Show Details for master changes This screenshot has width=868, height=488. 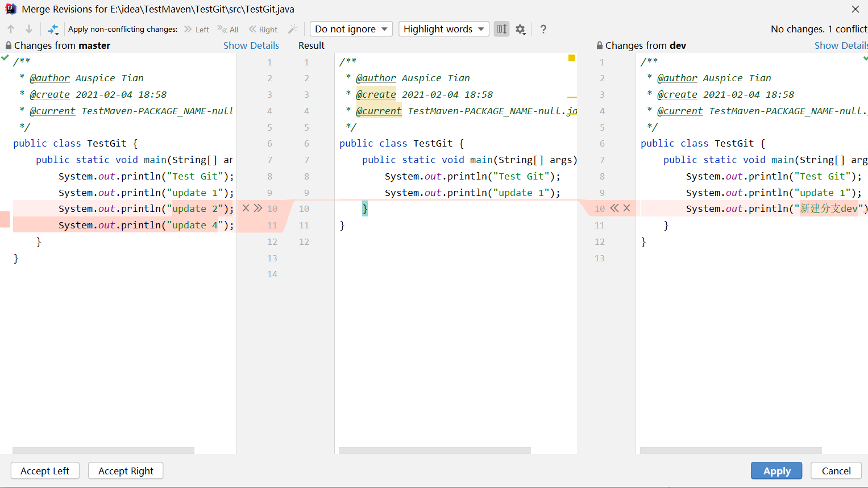(251, 45)
